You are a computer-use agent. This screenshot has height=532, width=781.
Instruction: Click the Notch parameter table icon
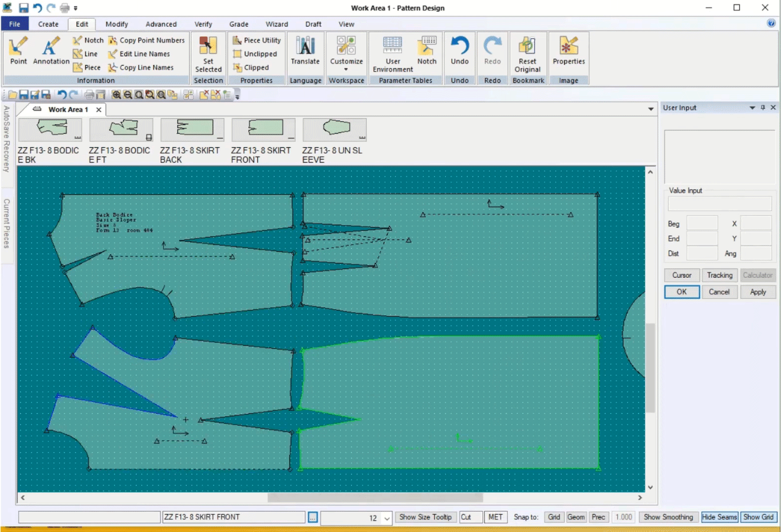(427, 47)
